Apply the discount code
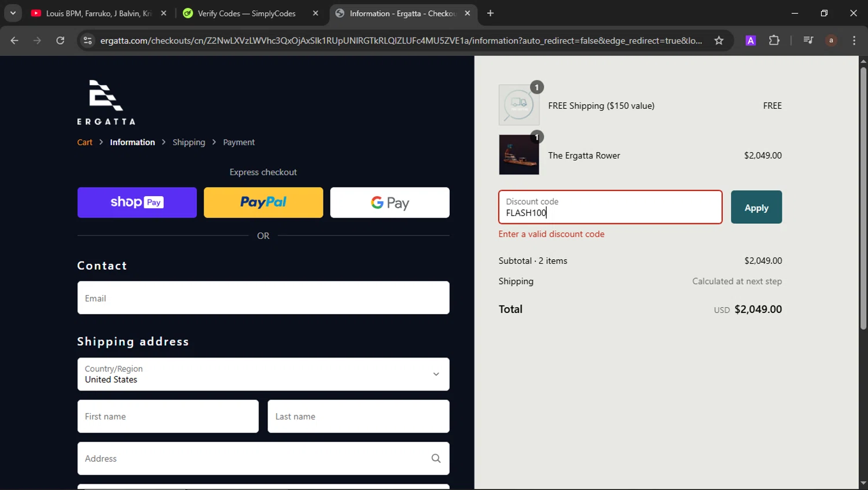The height and width of the screenshot is (490, 868). 756,207
